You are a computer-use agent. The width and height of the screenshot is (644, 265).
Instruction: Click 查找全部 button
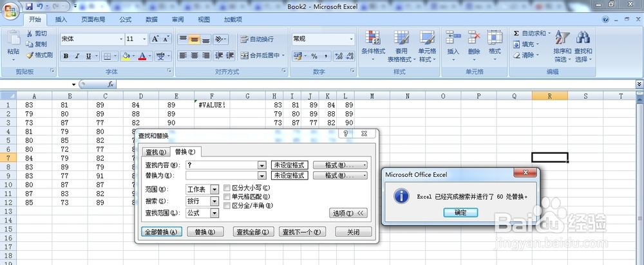253,232
